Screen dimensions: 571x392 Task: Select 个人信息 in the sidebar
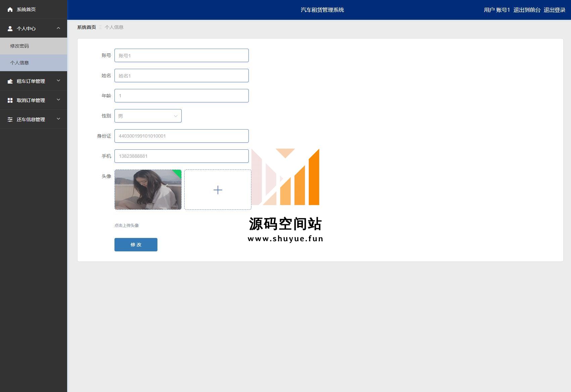point(19,63)
